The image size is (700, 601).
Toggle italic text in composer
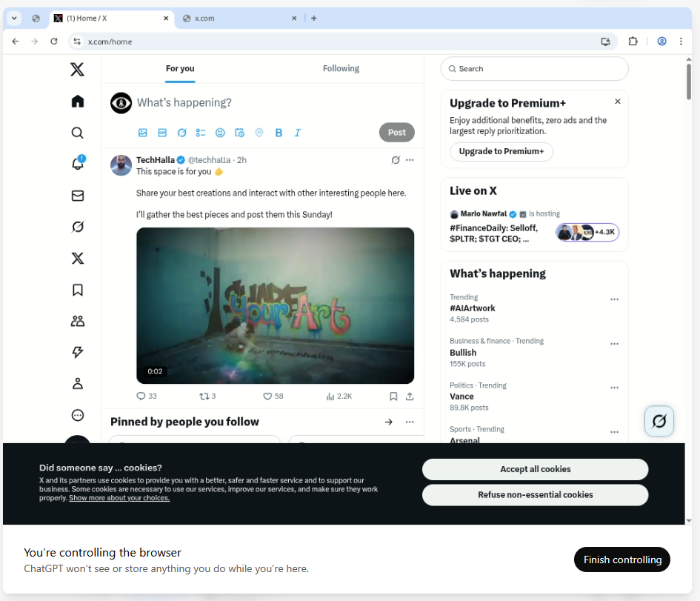(x=297, y=133)
